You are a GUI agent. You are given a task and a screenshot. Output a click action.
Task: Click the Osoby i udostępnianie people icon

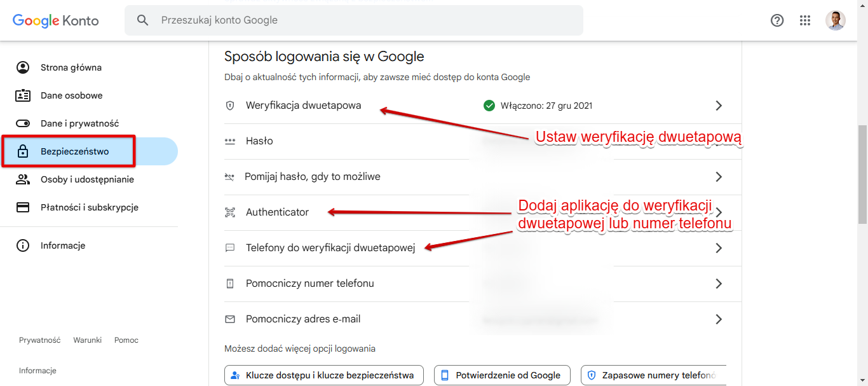pos(23,179)
